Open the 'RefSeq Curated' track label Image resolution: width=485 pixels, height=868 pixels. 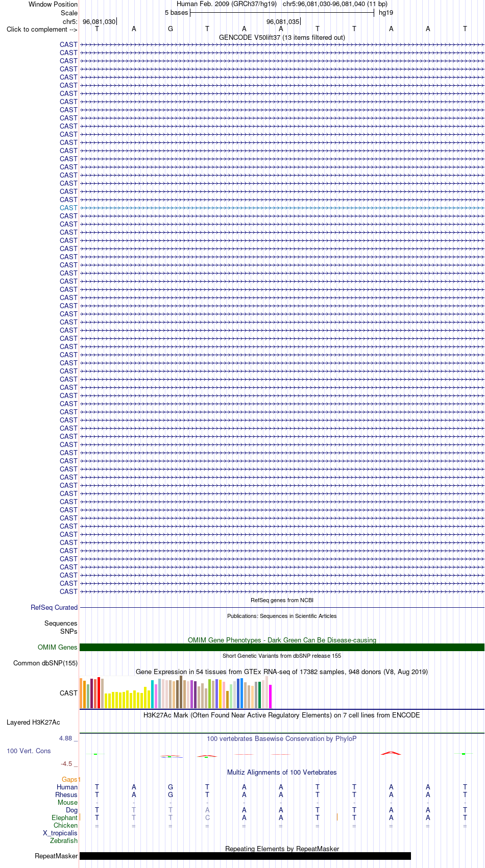tap(54, 607)
